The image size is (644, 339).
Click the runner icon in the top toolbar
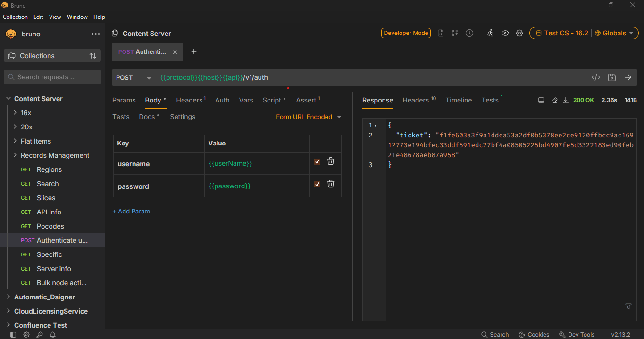[x=490, y=33]
